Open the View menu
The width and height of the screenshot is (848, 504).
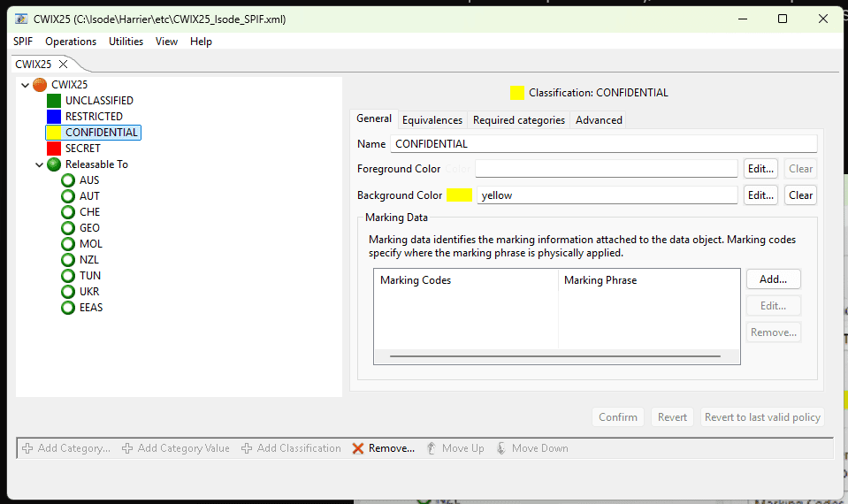[166, 42]
